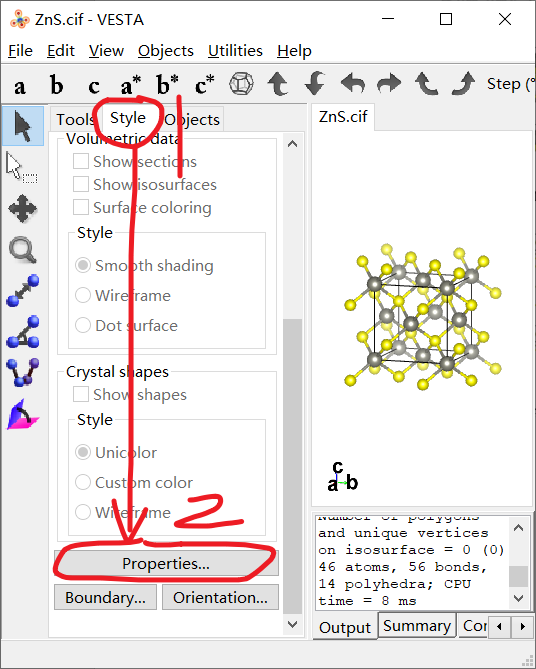Viewport: 536px width, 669px height.
Task: Select the three-atom bond angle tool
Action: pos(23,332)
